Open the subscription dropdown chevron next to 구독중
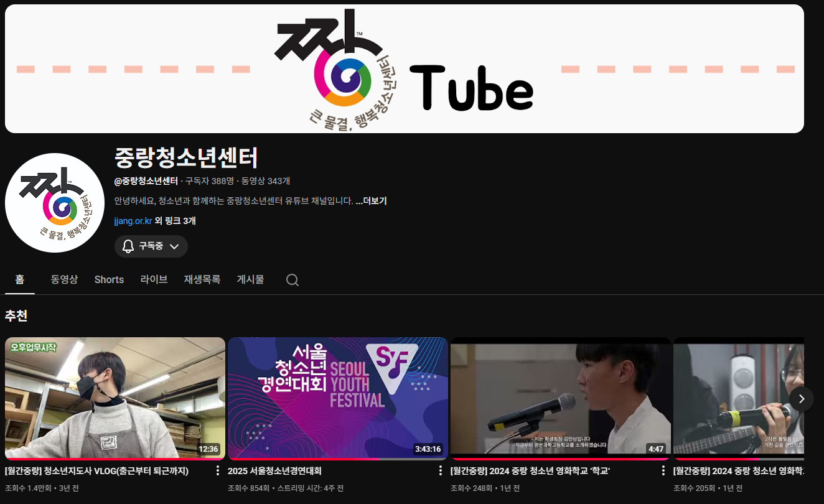824x504 pixels. point(174,246)
